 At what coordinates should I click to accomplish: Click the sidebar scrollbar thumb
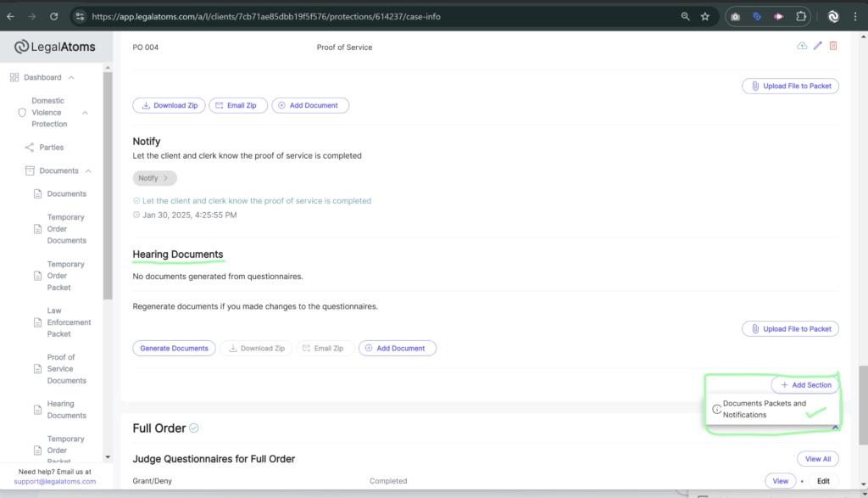(x=108, y=186)
